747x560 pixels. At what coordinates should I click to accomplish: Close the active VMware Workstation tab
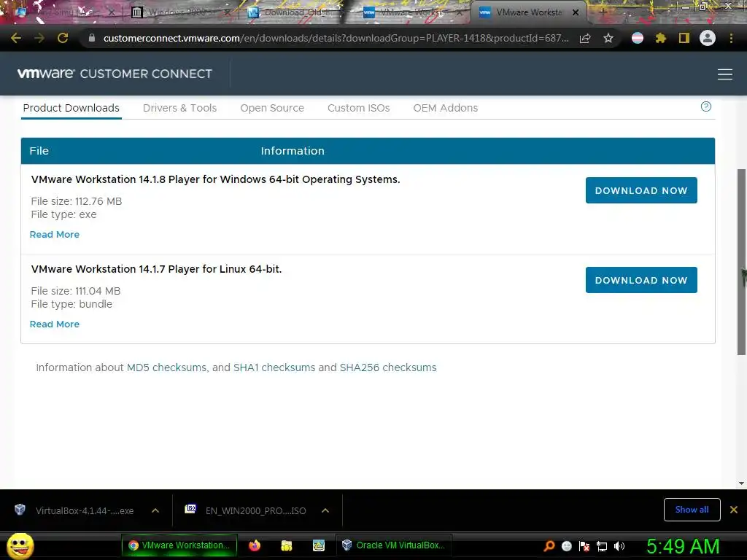[x=576, y=12]
